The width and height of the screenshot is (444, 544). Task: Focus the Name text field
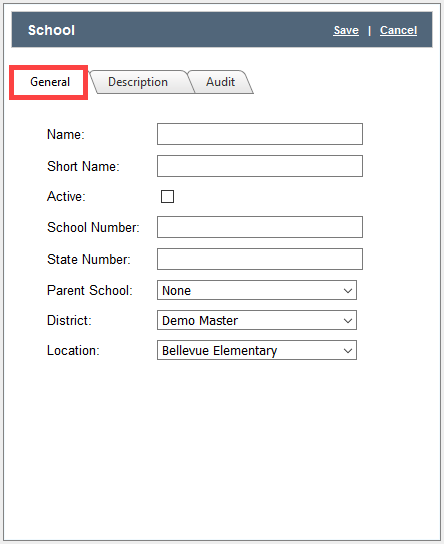pyautogui.click(x=260, y=134)
